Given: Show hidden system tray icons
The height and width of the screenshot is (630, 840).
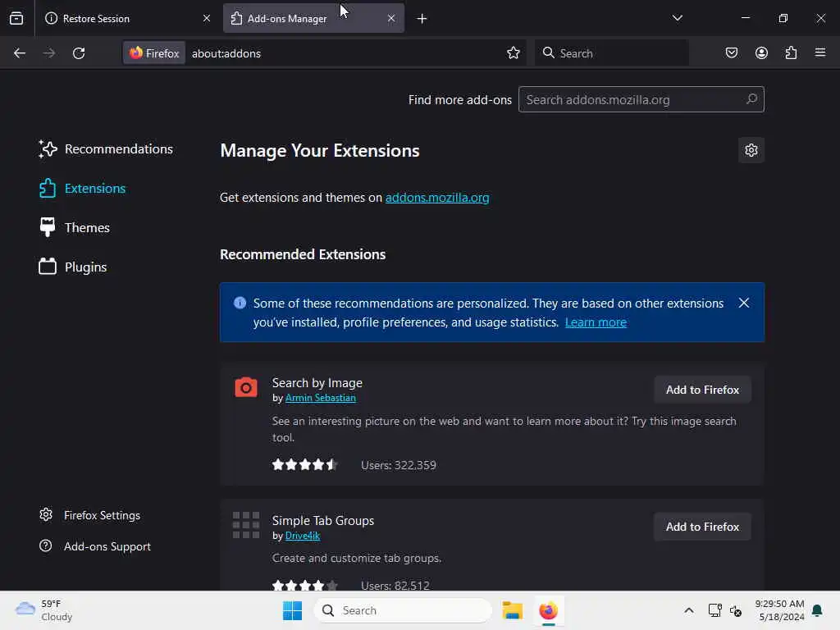Looking at the screenshot, I should pyautogui.click(x=689, y=610).
